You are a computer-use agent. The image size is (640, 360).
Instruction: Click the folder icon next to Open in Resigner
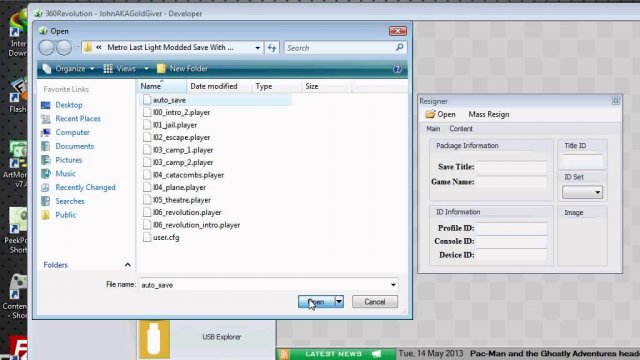430,114
